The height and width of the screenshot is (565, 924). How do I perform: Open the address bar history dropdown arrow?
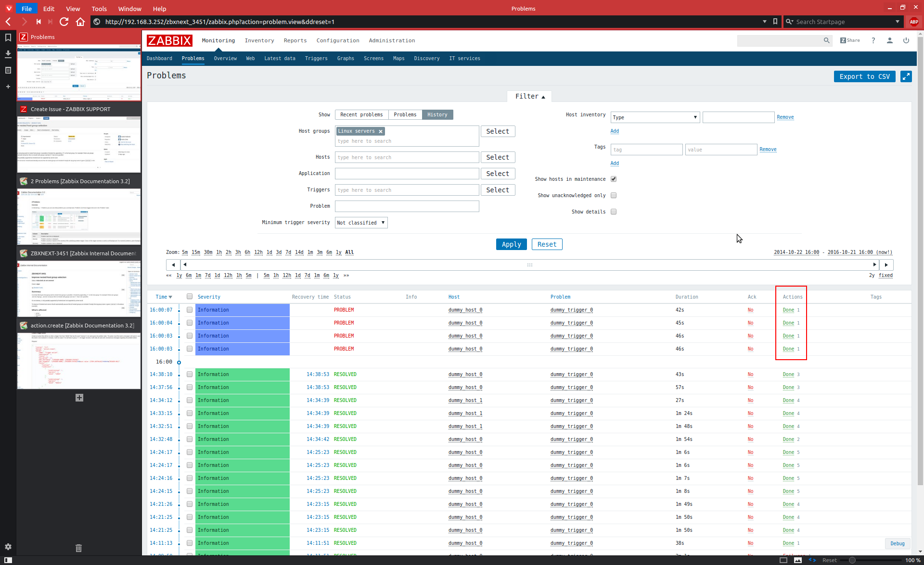click(764, 22)
